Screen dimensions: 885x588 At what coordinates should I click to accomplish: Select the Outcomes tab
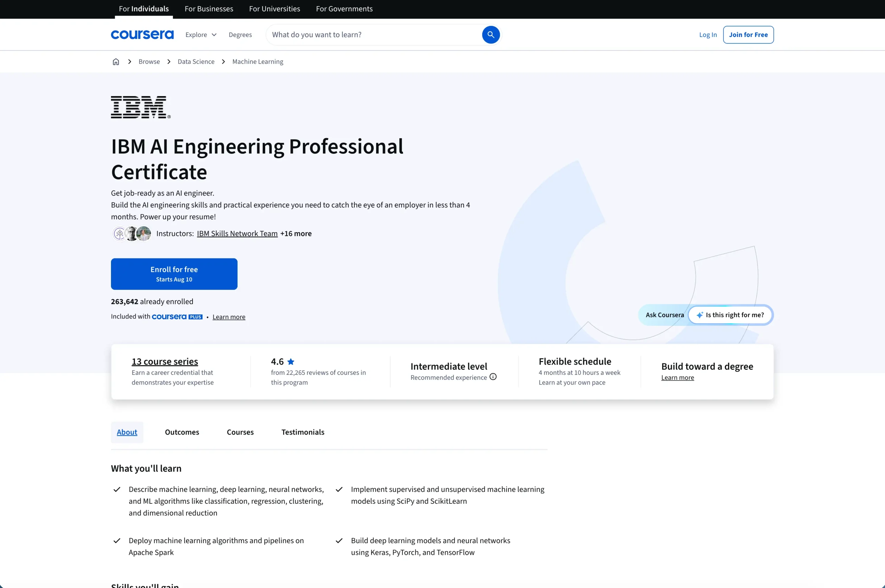182,432
